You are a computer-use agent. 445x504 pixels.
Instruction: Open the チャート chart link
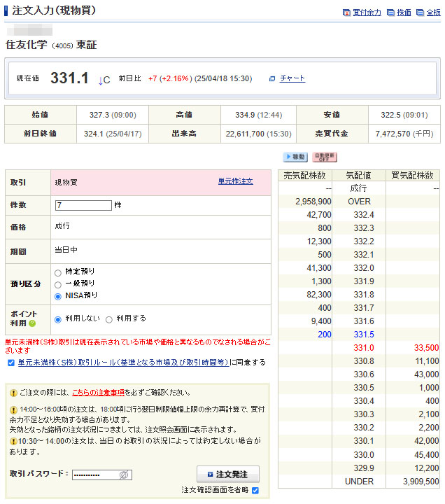tap(292, 78)
